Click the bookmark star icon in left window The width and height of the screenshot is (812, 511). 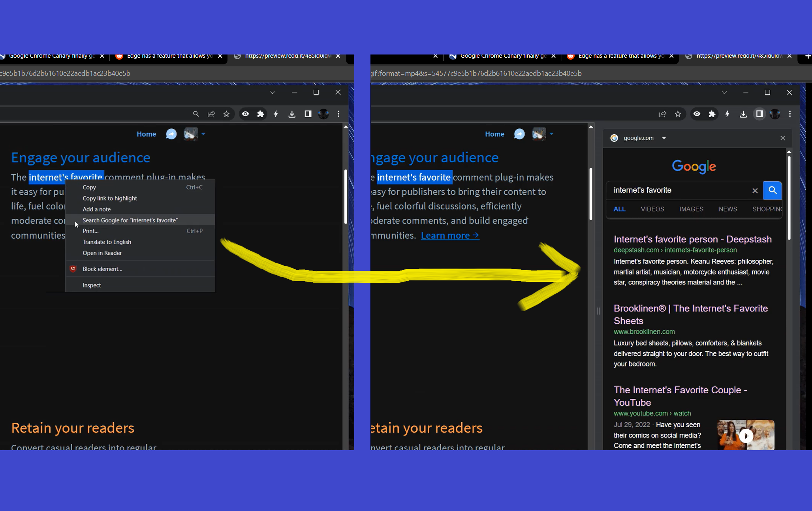point(226,114)
